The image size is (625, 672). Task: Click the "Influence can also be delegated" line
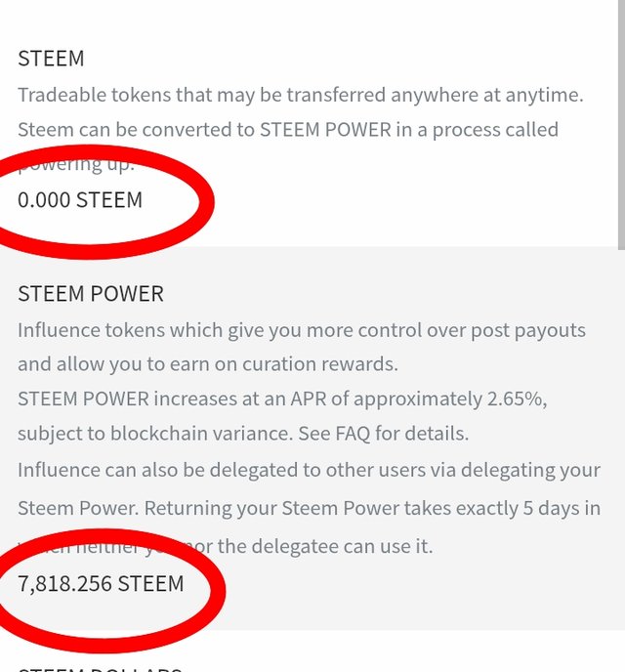point(309,470)
